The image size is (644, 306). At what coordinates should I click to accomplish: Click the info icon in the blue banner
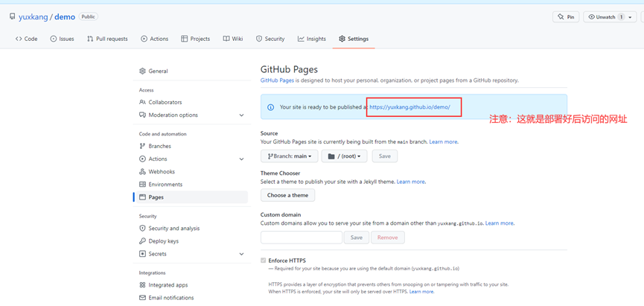271,107
